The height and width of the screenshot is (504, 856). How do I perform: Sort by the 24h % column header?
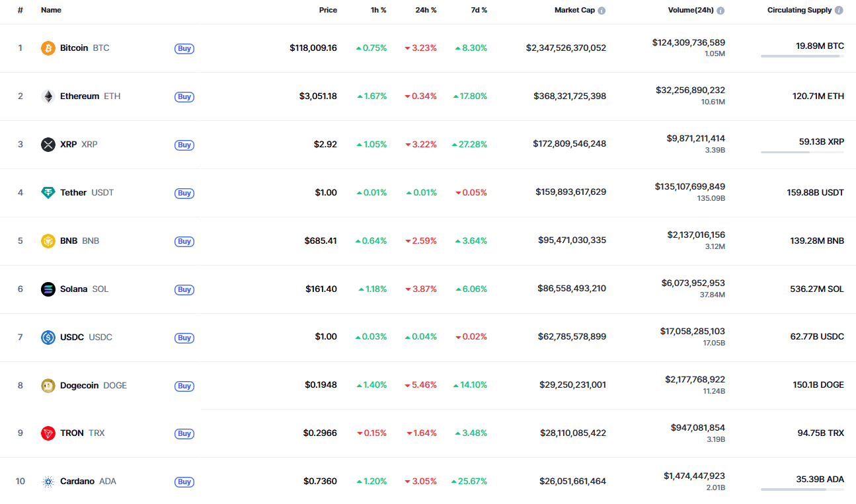tap(426, 11)
